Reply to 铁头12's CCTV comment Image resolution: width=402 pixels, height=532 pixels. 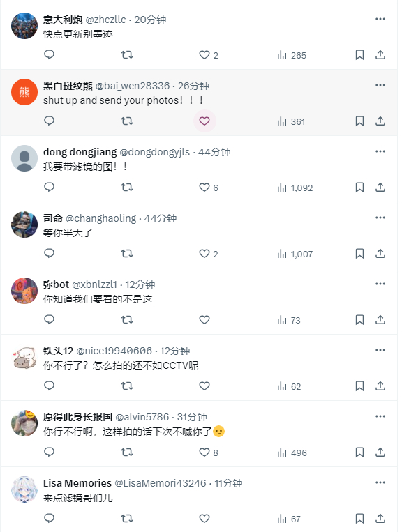coord(50,386)
